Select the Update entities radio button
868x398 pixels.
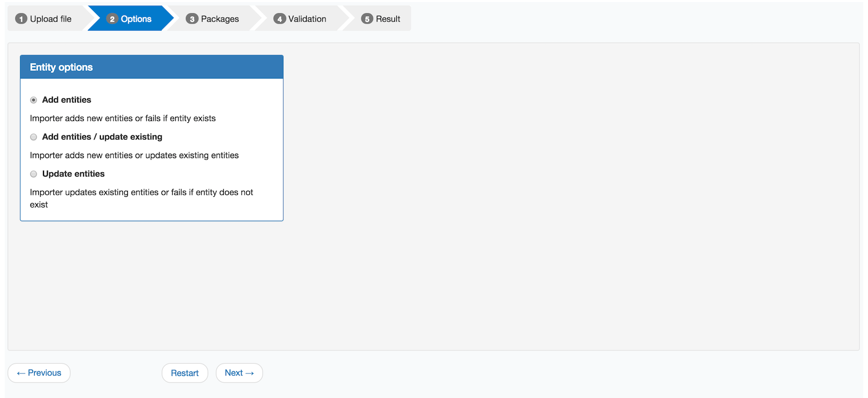(34, 174)
